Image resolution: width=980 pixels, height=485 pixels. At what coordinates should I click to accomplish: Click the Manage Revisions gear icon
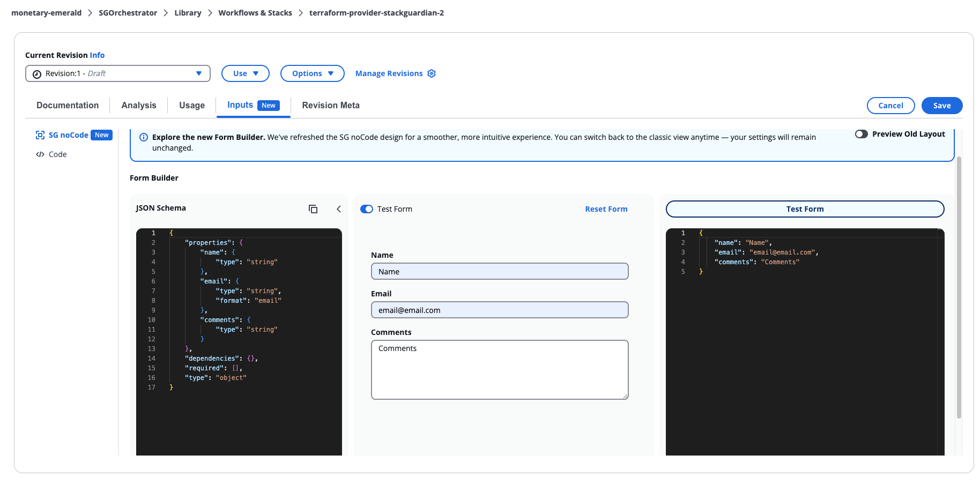click(x=432, y=73)
